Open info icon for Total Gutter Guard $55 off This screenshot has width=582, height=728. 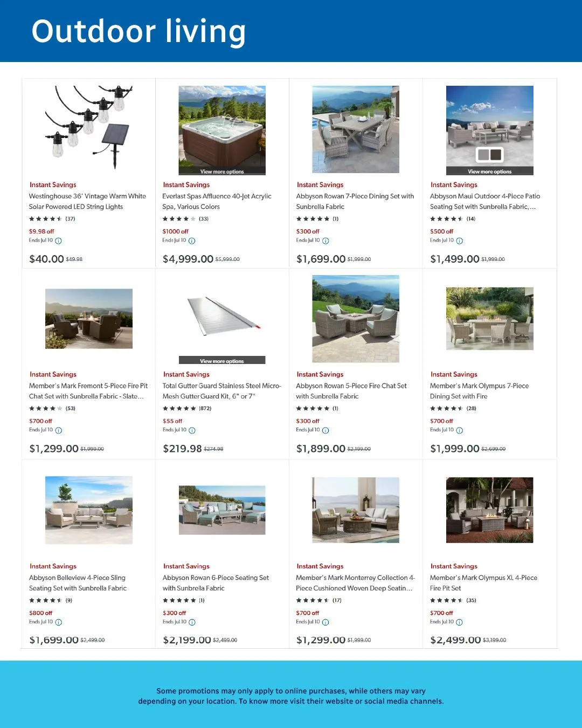point(192,430)
